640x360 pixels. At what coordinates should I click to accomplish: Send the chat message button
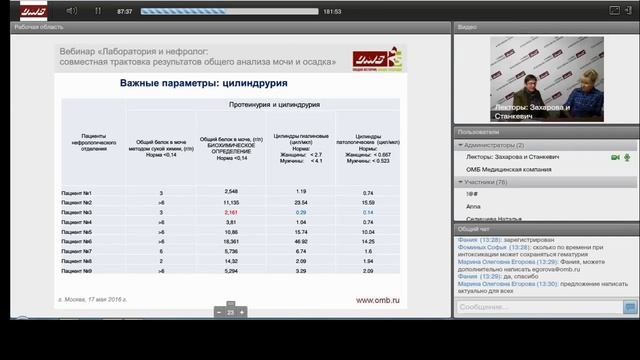pyautogui.click(x=630, y=307)
